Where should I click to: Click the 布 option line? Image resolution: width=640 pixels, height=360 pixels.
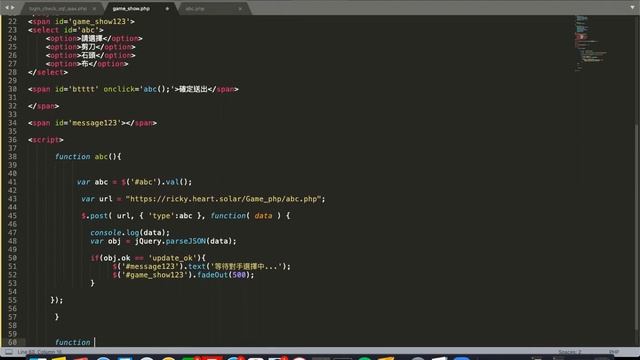click(87, 64)
